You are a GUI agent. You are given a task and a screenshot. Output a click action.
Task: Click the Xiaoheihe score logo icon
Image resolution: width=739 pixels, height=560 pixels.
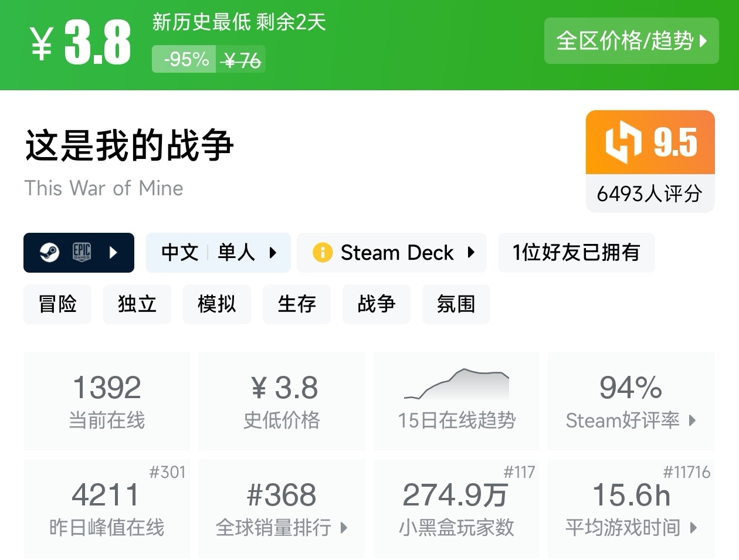click(x=623, y=142)
